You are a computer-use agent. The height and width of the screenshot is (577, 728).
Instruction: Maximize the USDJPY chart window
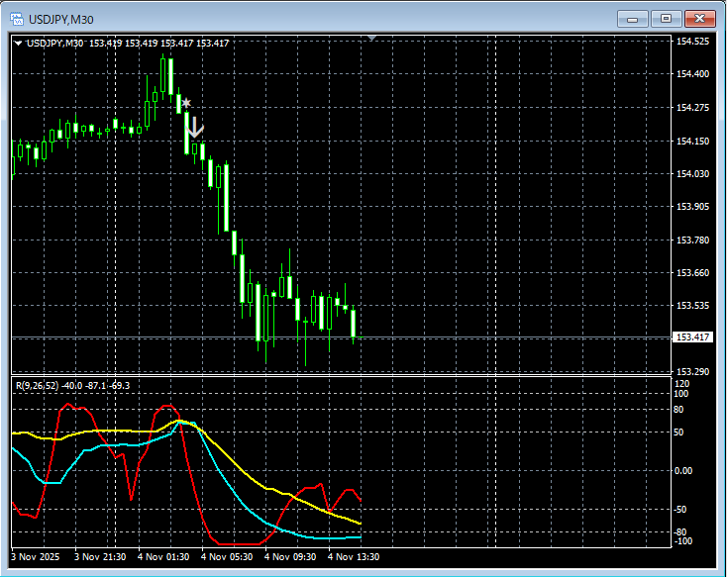pyautogui.click(x=667, y=19)
